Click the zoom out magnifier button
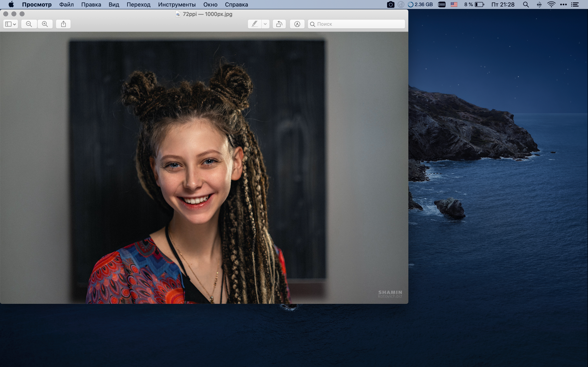 (x=29, y=24)
